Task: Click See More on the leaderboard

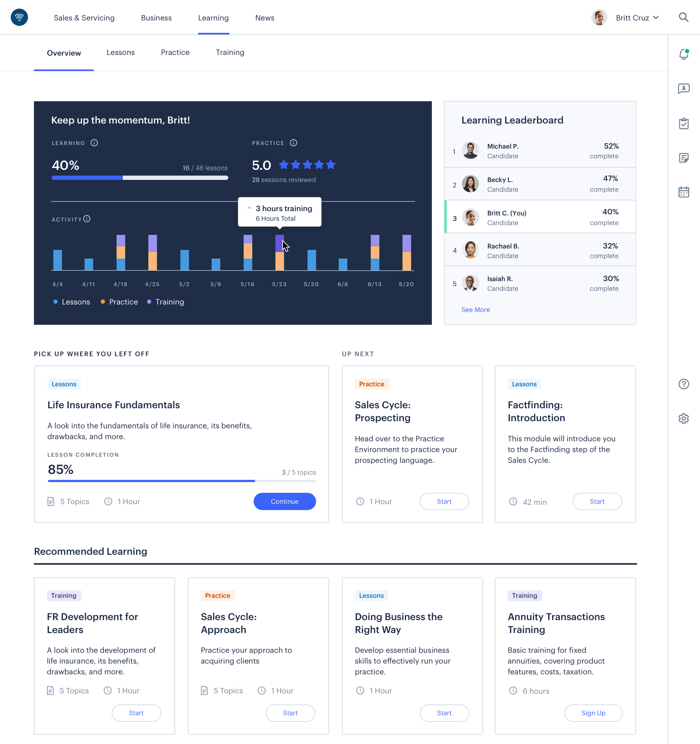Action: pos(475,310)
